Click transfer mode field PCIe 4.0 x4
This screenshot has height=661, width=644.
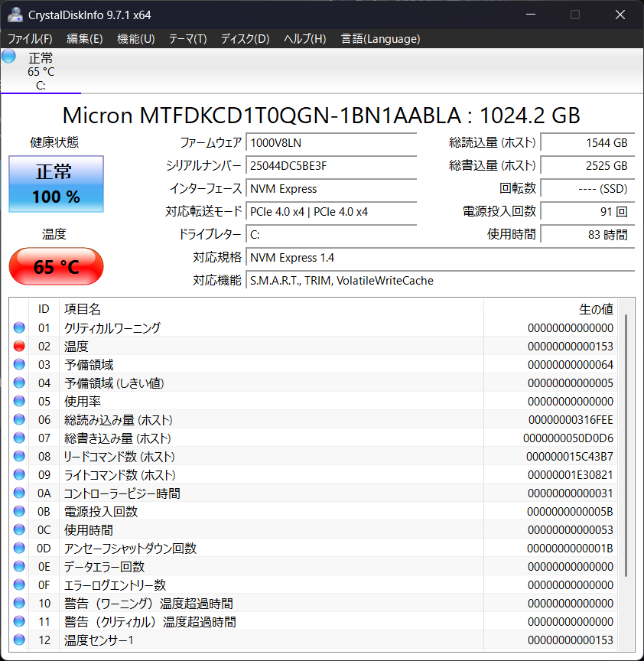click(x=331, y=212)
